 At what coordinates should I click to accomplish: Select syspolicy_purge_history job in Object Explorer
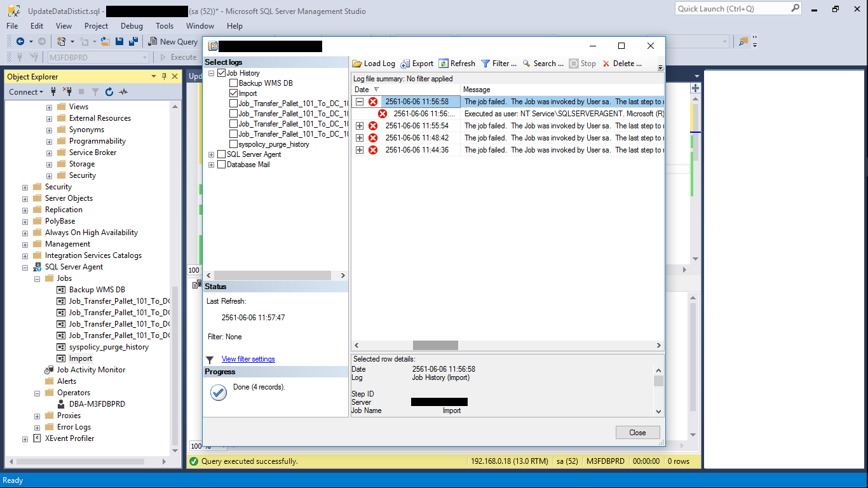[109, 347]
